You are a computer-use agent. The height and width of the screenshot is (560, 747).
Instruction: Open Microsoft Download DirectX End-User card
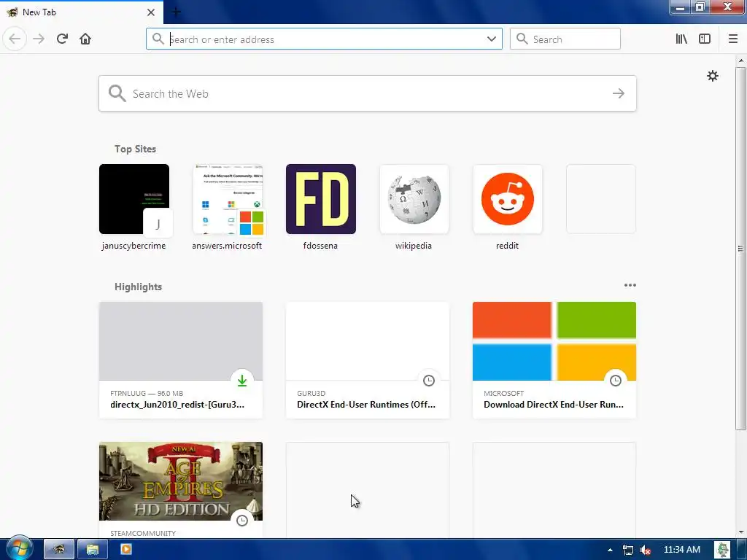[x=554, y=360]
